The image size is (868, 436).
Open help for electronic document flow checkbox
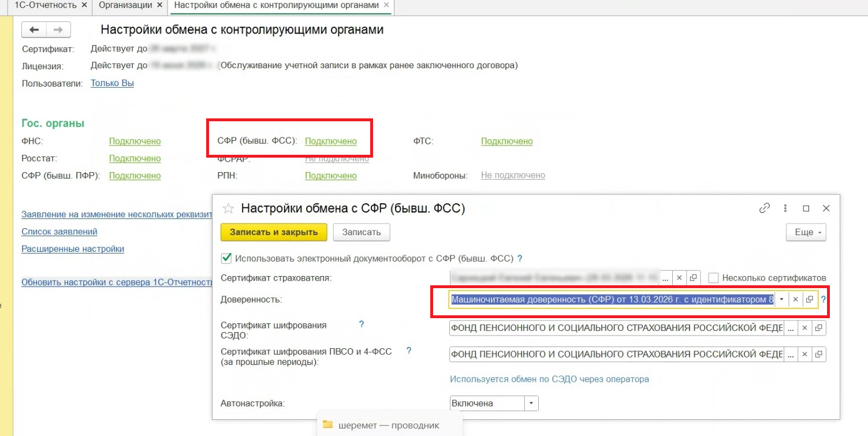click(x=520, y=259)
